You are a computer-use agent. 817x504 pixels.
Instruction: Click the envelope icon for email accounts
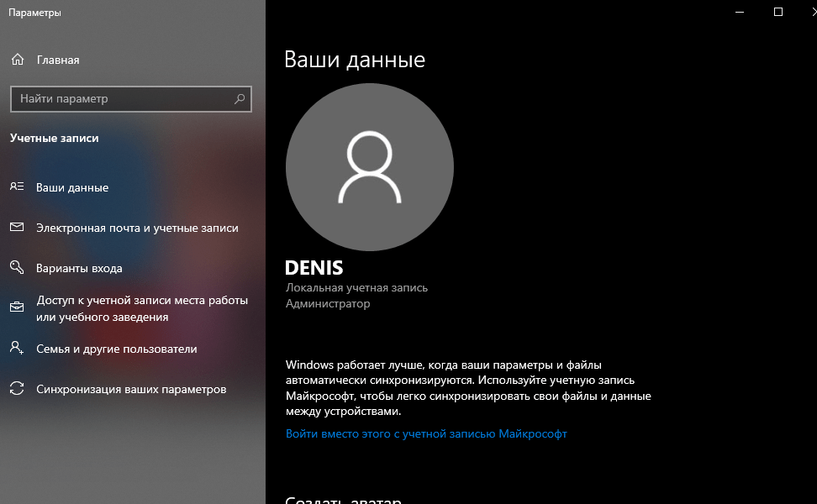point(17,228)
